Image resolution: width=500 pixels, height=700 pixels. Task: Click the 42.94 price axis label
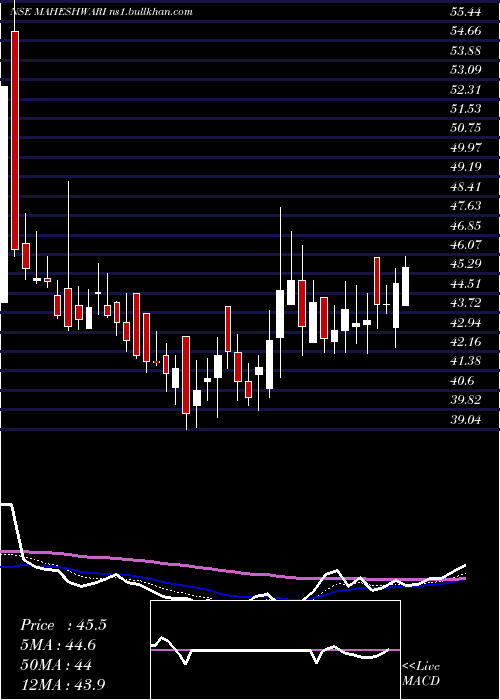(466, 322)
